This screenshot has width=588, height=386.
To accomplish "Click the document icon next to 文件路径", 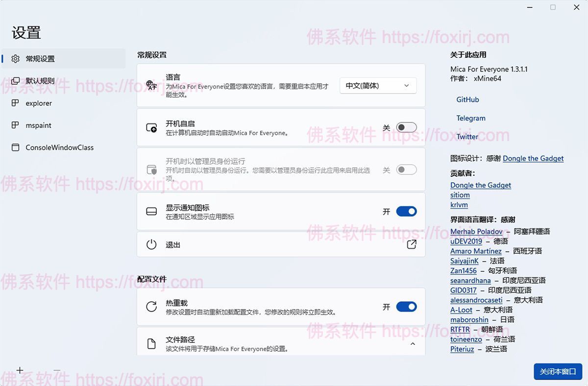I will 151,343.
